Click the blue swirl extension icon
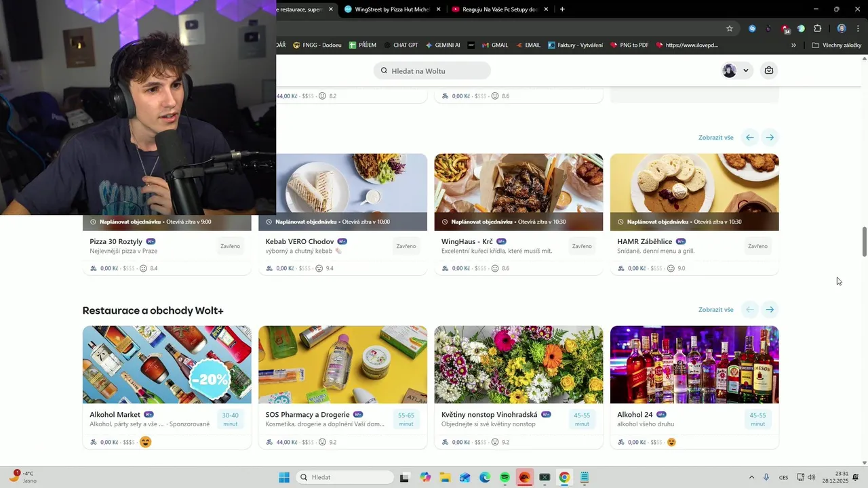 click(752, 28)
